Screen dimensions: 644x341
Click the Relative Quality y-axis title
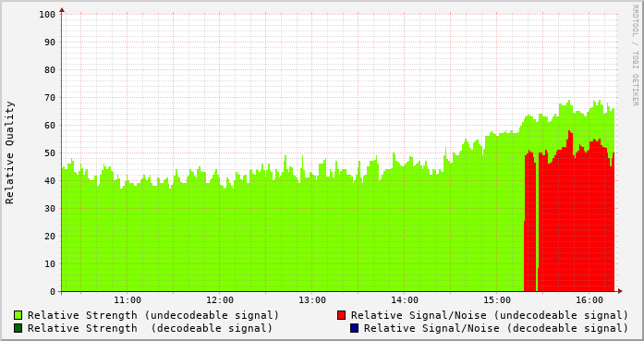9,152
